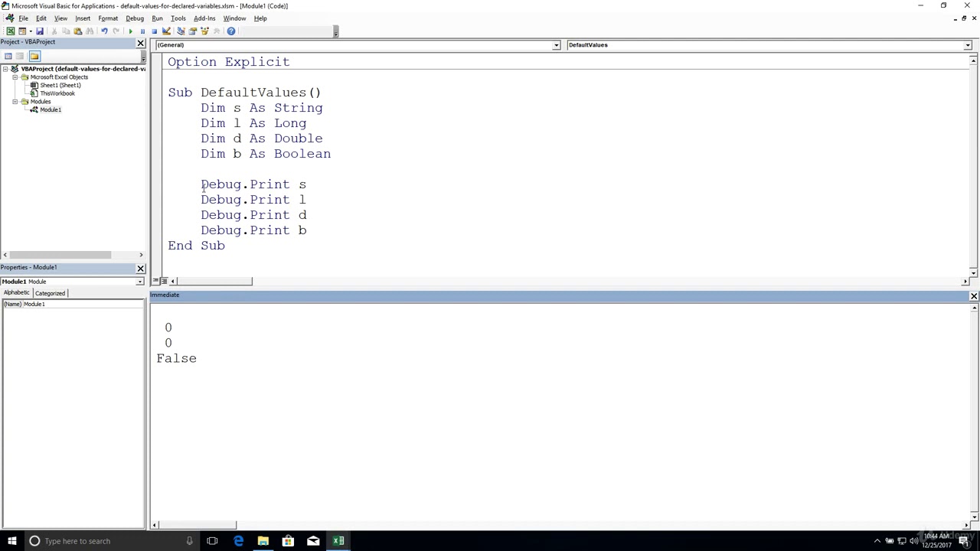Viewport: 980px width, 551px height.
Task: Click View Object icon in Project pane
Action: coord(21,56)
